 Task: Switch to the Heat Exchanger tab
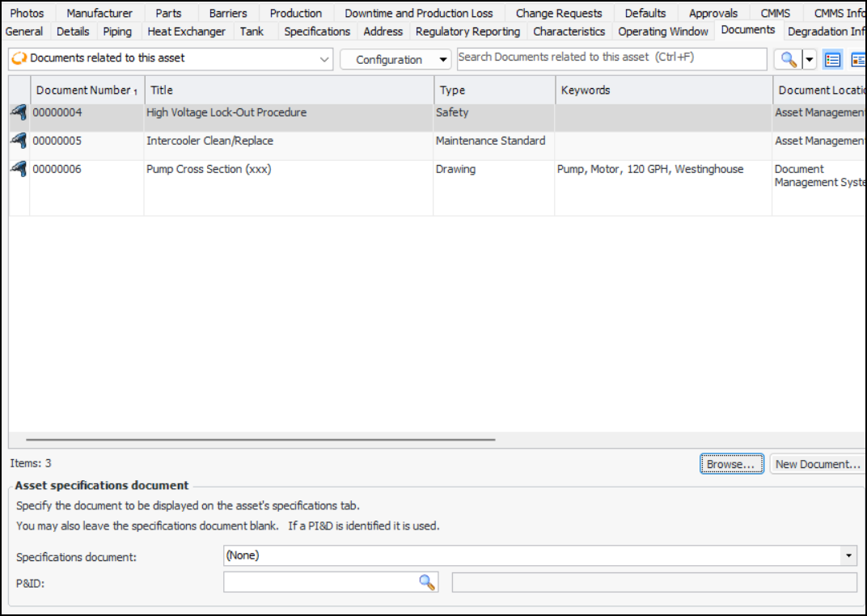(186, 32)
